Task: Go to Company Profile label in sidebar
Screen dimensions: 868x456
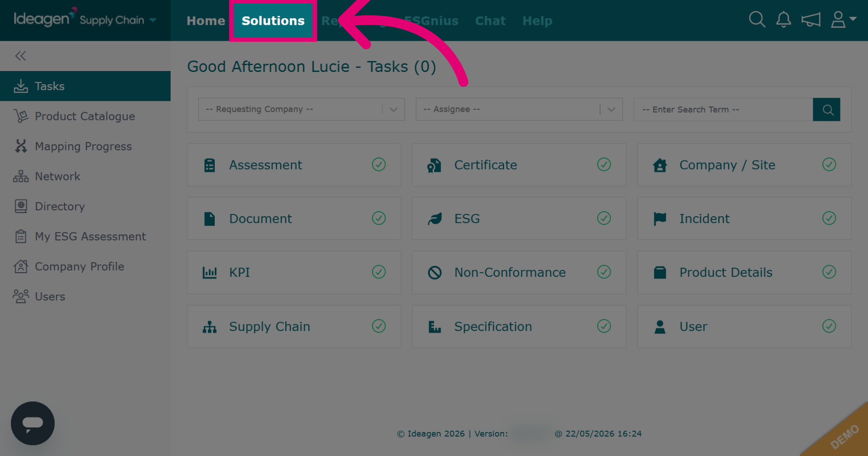Action: 80,267
